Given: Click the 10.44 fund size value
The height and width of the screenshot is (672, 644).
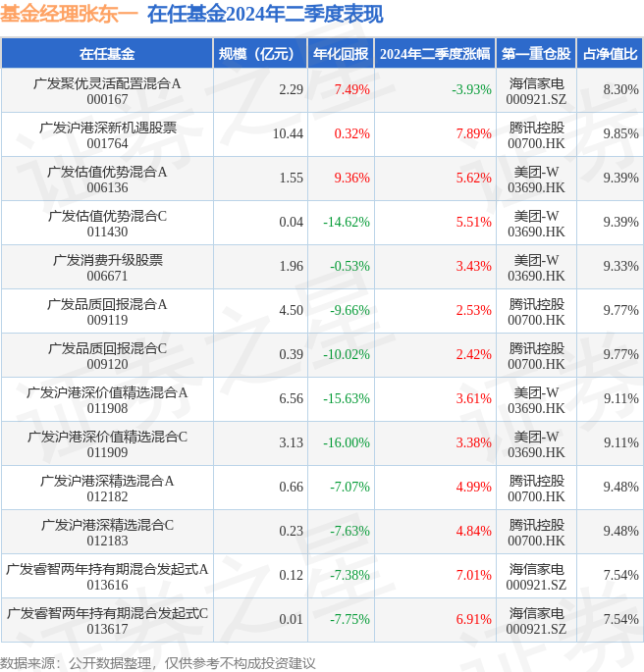Looking at the screenshot, I should click(288, 133).
